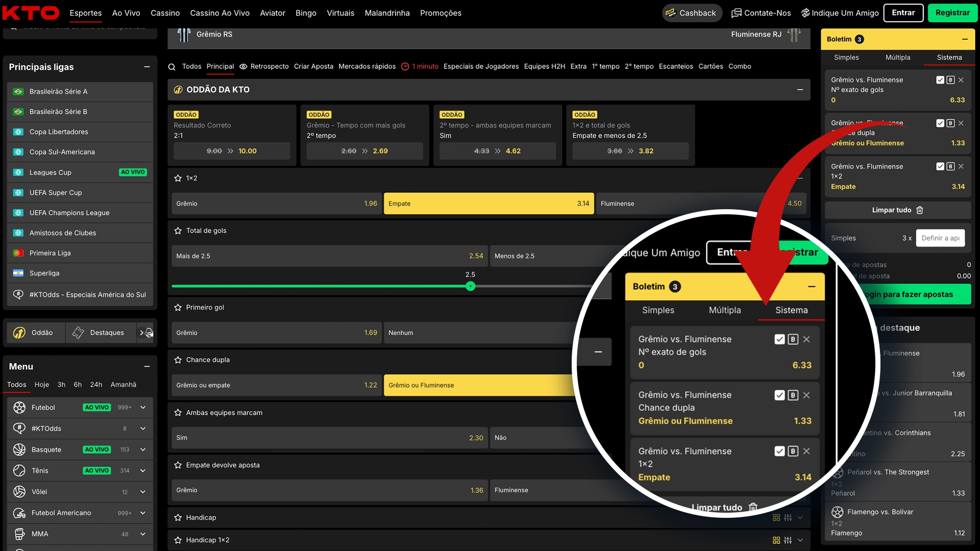Expand the Basquete sport row

coord(143,449)
